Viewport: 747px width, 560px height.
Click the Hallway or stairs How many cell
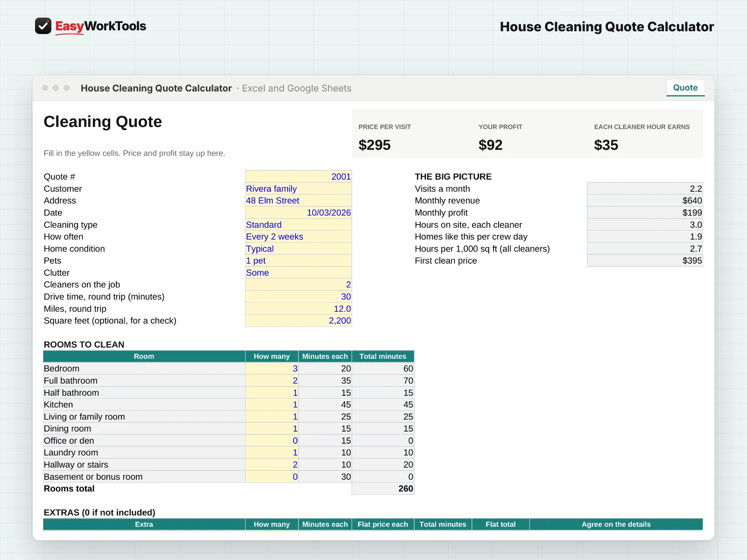click(x=272, y=465)
